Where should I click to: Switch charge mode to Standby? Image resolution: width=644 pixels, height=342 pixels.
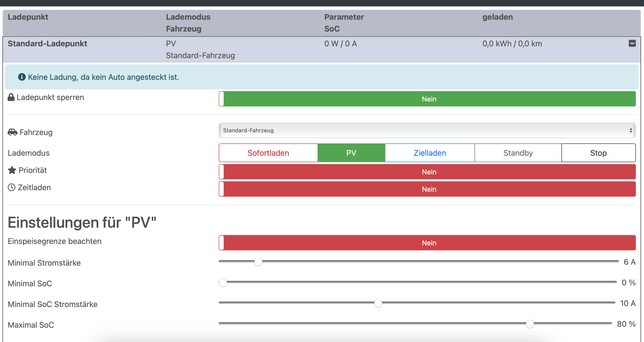[518, 153]
